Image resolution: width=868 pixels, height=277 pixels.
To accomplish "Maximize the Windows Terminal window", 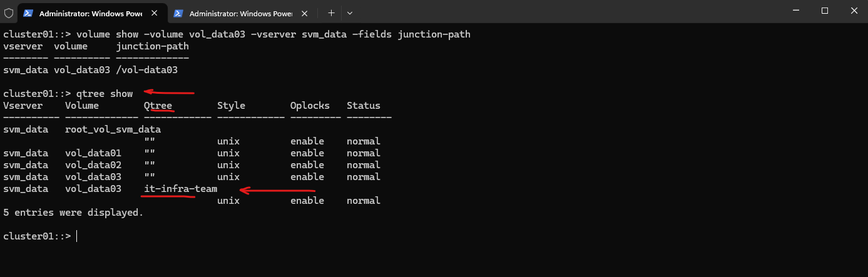I will 824,11.
